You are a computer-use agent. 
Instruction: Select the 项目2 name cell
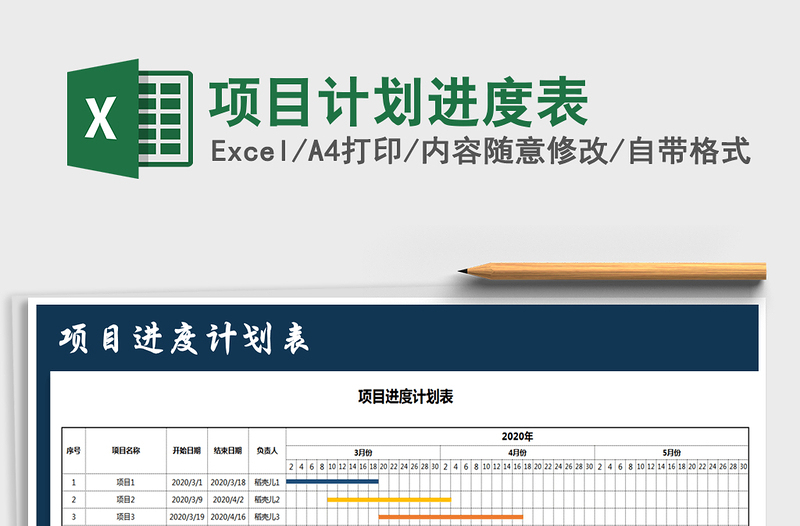click(126, 499)
